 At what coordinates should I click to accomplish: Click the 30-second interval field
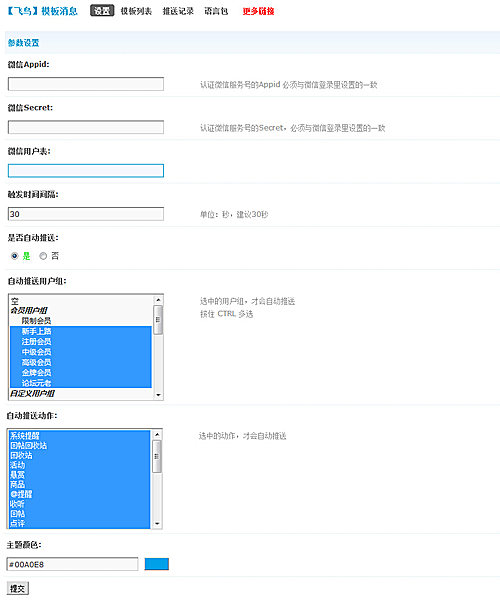tap(86, 214)
